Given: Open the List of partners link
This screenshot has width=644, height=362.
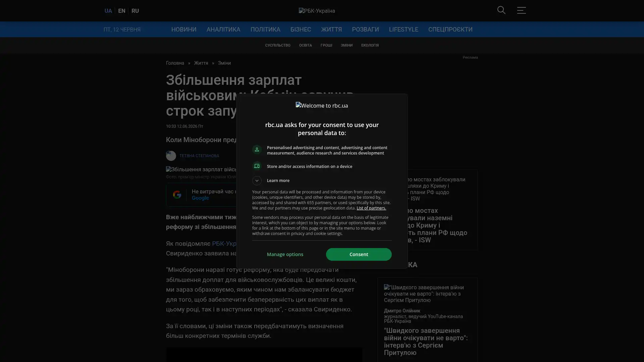Looking at the screenshot, I should tap(371, 208).
